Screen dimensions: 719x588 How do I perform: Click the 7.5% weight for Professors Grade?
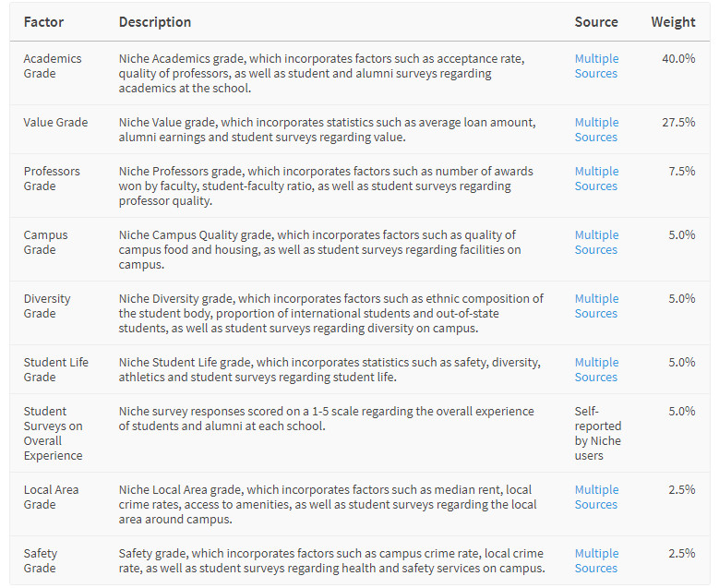coord(681,171)
